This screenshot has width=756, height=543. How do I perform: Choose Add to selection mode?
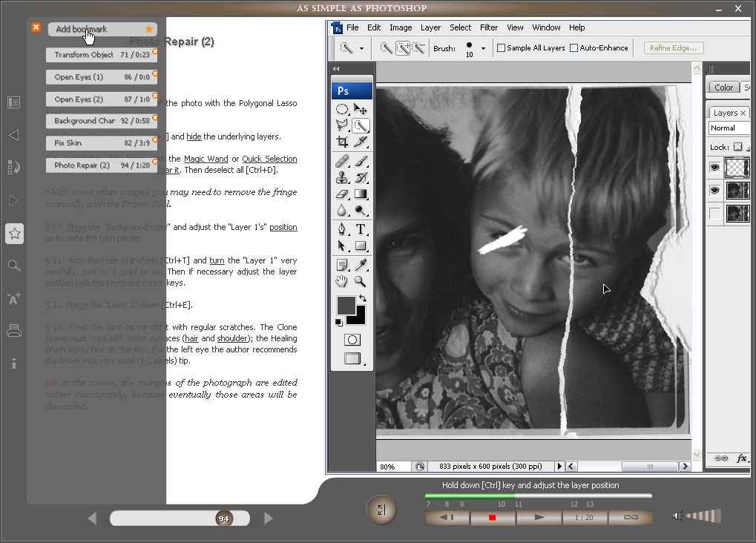point(403,47)
